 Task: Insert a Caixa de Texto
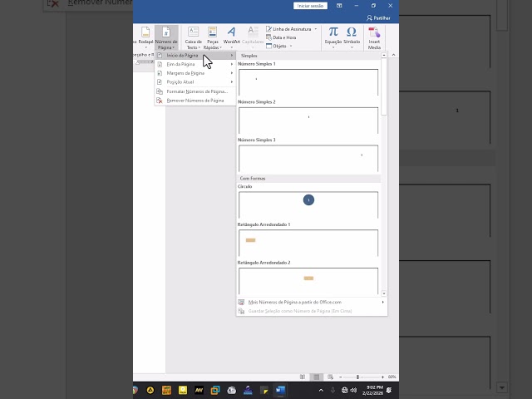(194, 37)
